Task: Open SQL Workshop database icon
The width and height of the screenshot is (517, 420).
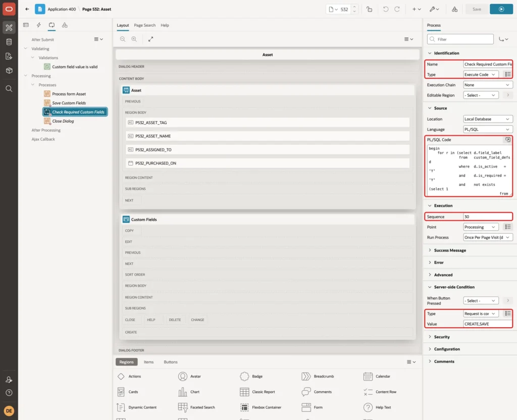Action: pyautogui.click(x=9, y=42)
